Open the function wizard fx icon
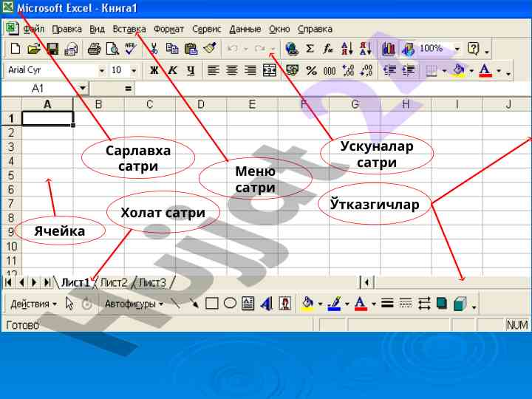The image size is (532, 399). [x=328, y=49]
